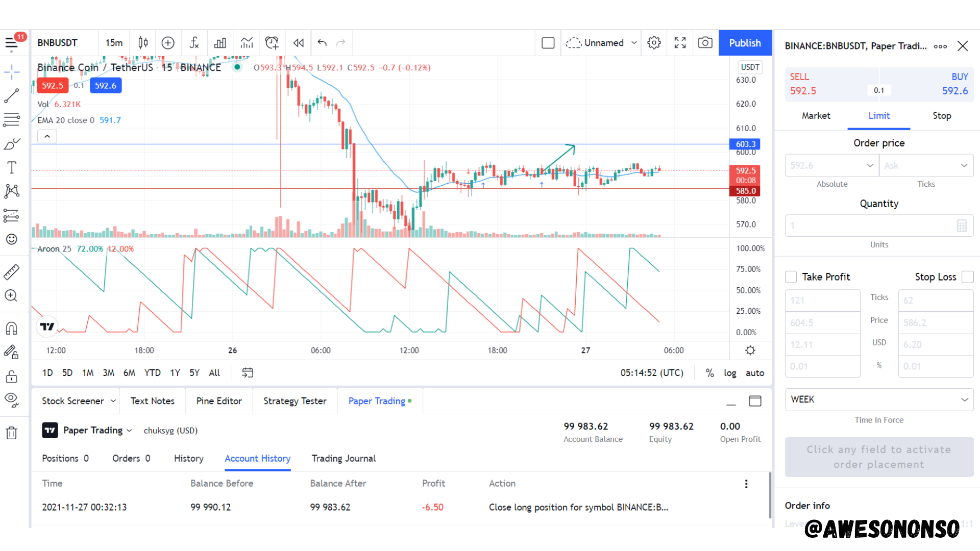Switch to the Positions tab

[65, 458]
